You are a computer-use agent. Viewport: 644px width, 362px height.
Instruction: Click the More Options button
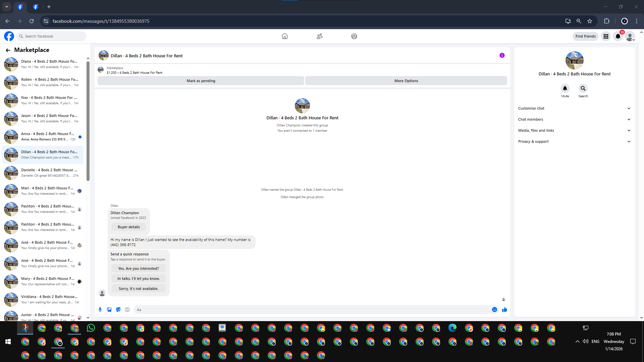[x=406, y=81]
